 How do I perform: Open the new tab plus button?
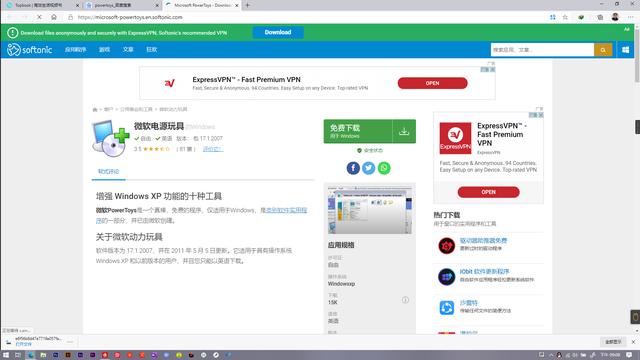247,5
